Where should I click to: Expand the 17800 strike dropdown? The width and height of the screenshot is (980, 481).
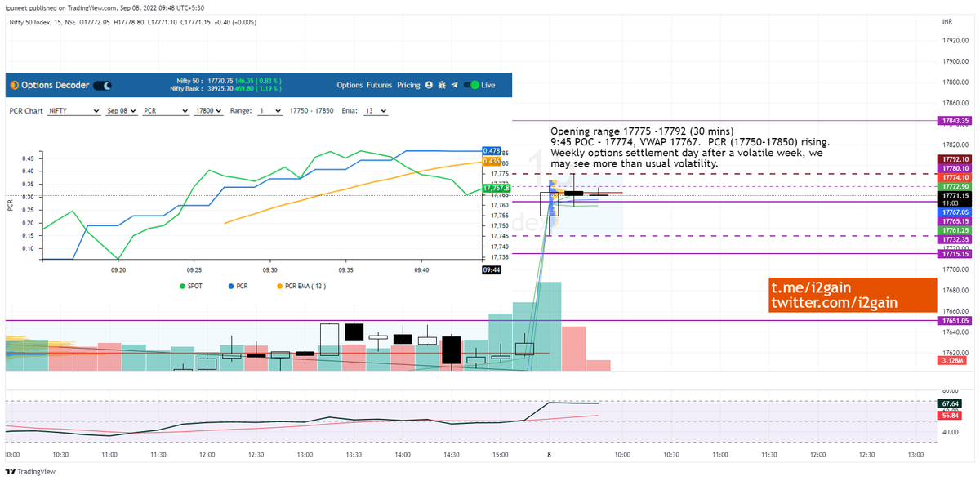click(208, 110)
